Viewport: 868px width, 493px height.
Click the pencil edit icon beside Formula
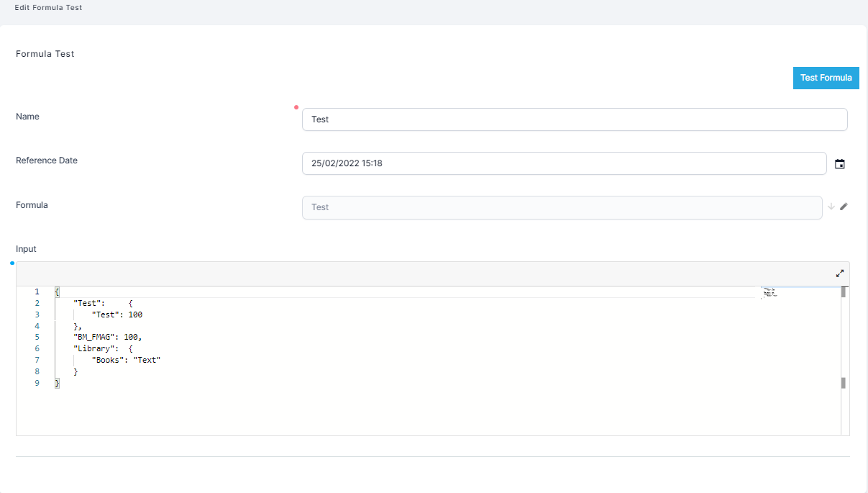point(844,207)
